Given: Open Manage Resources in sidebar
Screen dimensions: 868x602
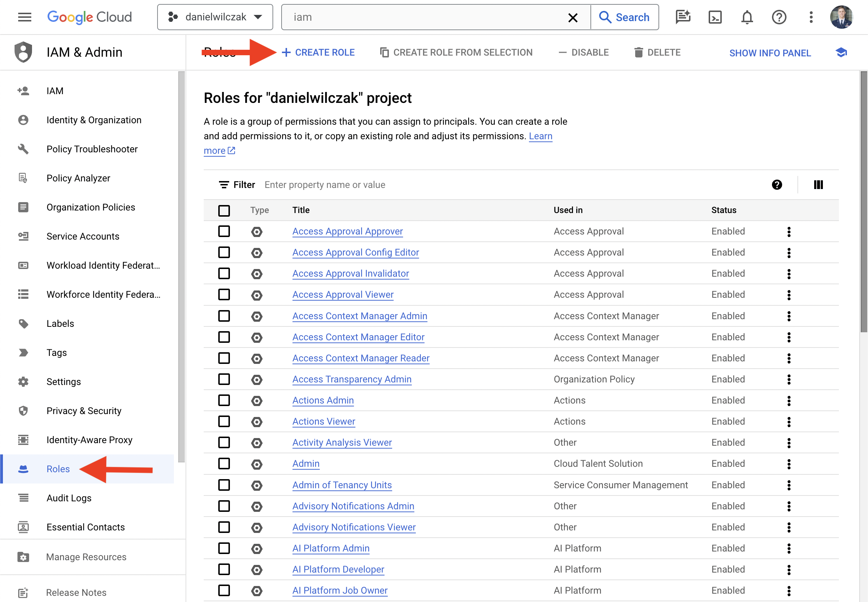Looking at the screenshot, I should pyautogui.click(x=87, y=557).
